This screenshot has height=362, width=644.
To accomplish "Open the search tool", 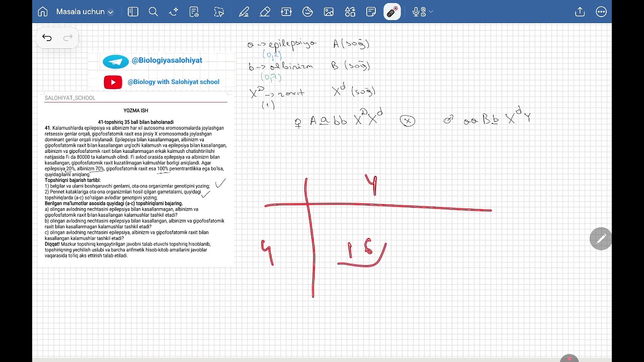I will pos(153,12).
